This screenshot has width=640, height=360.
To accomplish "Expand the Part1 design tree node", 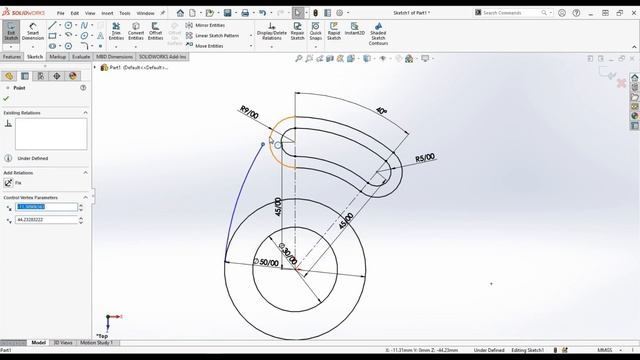I will pyautogui.click(x=95, y=67).
